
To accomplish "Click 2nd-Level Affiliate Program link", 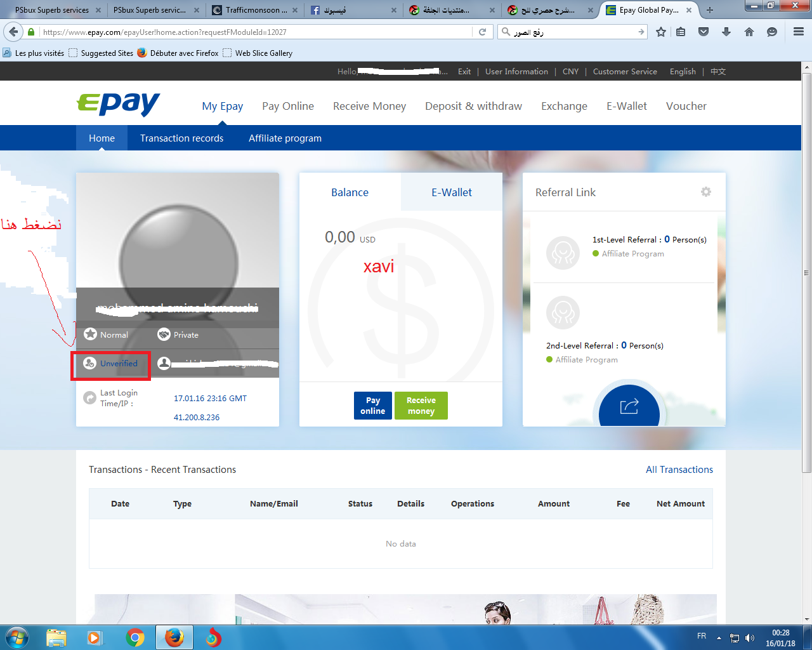I will click(587, 359).
